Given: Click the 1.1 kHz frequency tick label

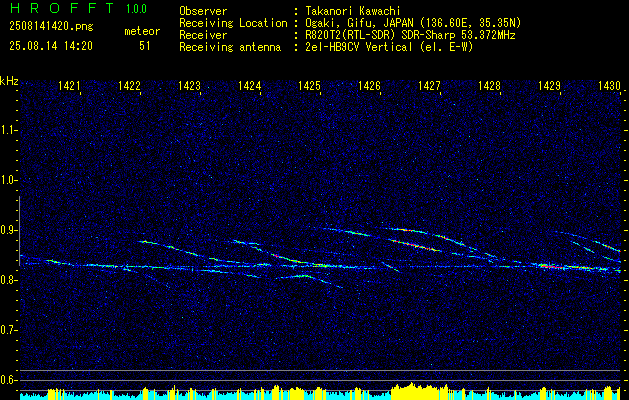Looking at the screenshot, I should pyautogui.click(x=7, y=130).
